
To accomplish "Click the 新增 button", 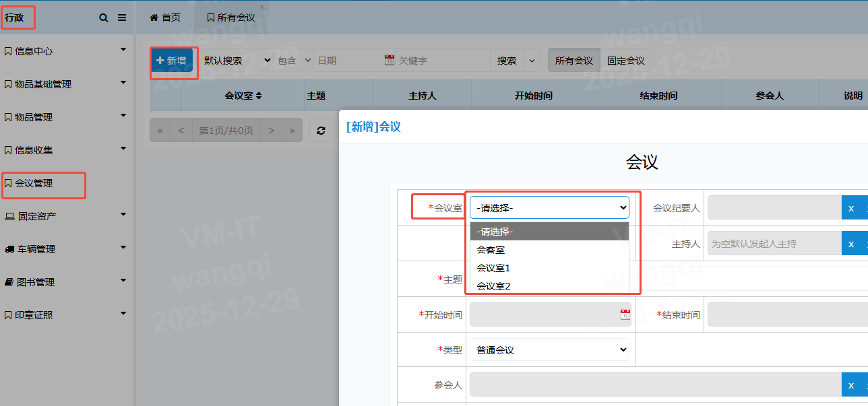I will pos(172,61).
